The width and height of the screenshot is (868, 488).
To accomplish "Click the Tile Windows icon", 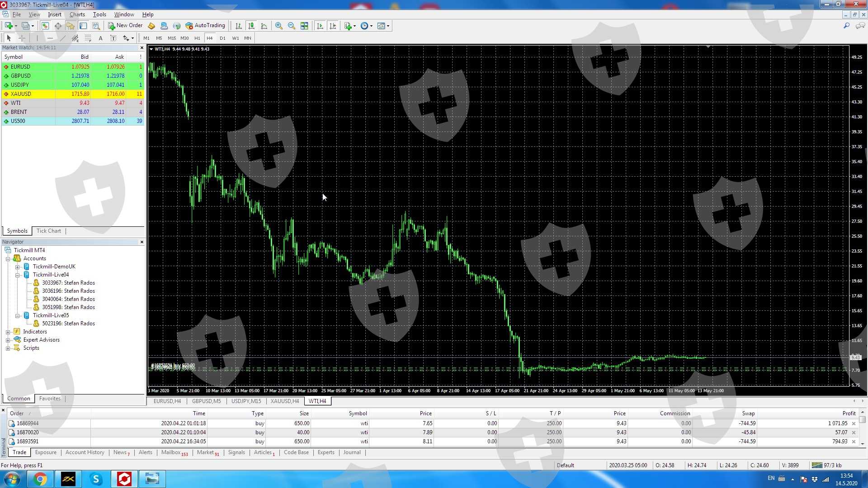I will click(x=304, y=26).
